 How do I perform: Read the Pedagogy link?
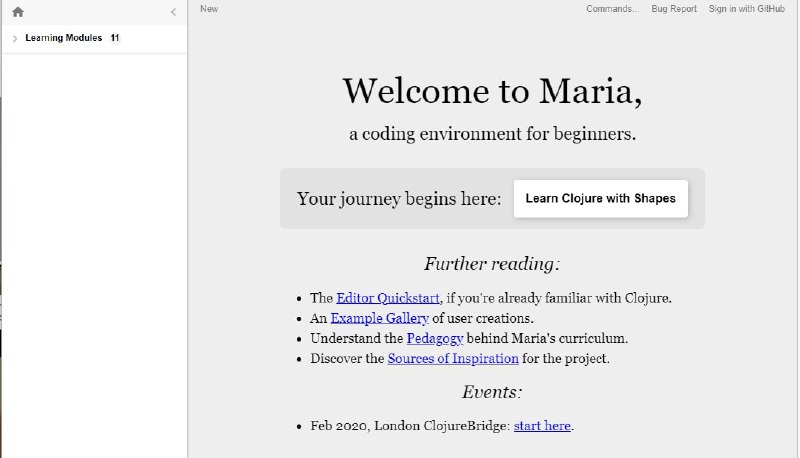pyautogui.click(x=435, y=338)
